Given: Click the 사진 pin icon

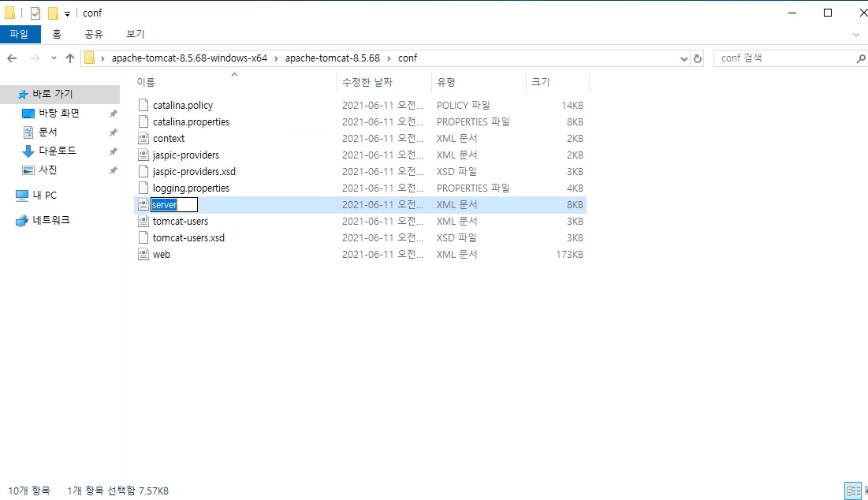Looking at the screenshot, I should (x=113, y=170).
